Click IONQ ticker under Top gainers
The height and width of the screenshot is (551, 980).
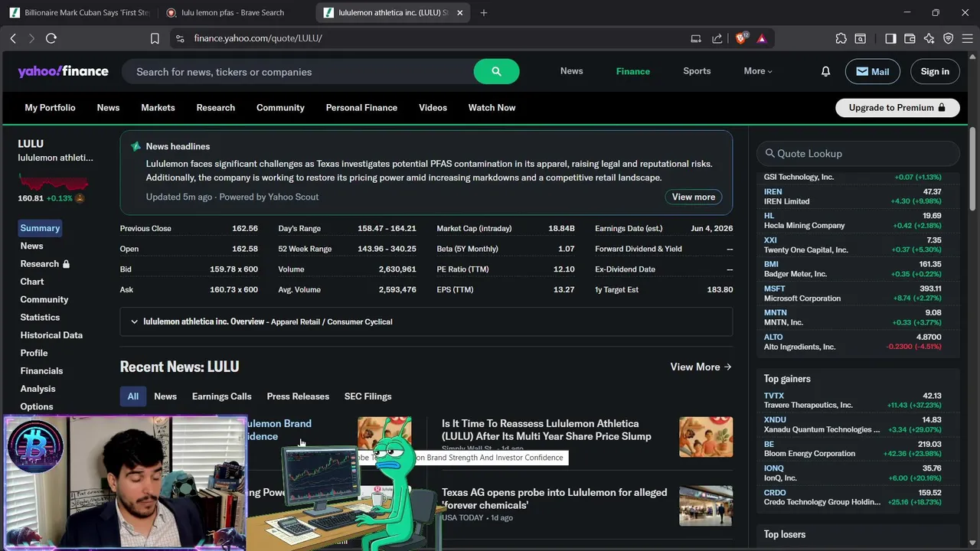point(774,468)
